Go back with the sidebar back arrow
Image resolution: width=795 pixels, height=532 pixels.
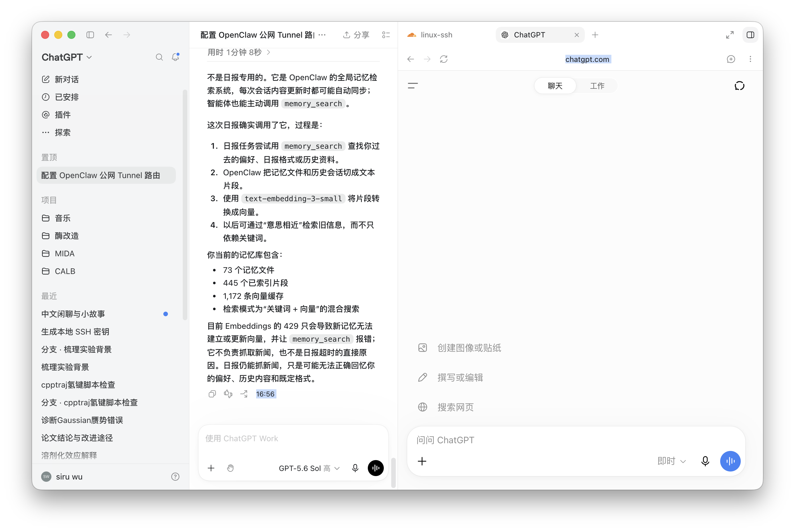tap(108, 35)
